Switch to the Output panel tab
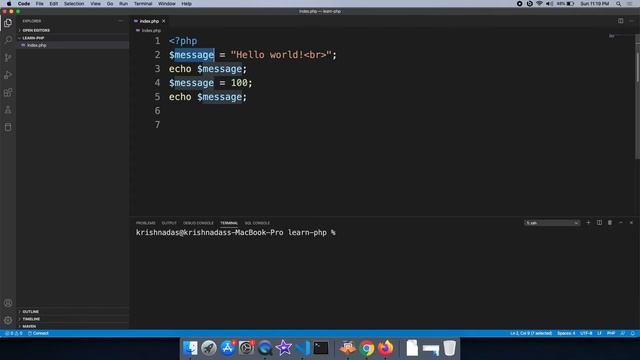The height and width of the screenshot is (360, 640). [x=169, y=223]
